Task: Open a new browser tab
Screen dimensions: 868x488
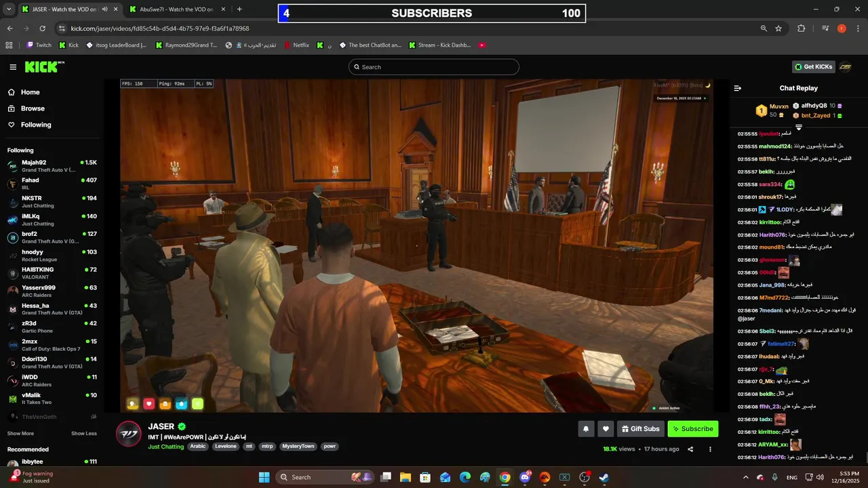Action: click(239, 9)
